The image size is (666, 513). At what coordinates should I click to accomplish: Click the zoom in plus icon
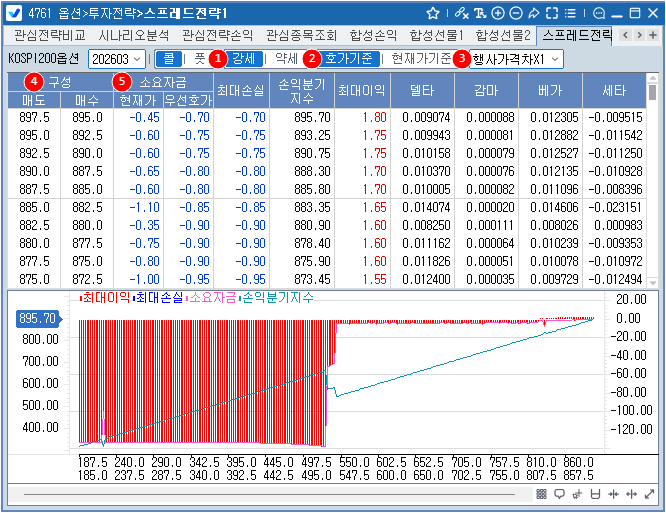coord(499,13)
